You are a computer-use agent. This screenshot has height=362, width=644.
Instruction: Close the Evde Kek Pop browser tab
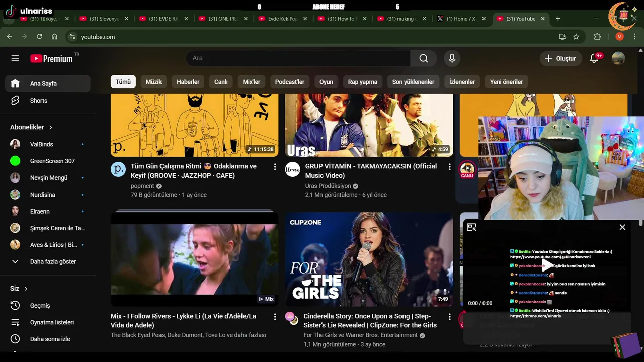(x=305, y=19)
